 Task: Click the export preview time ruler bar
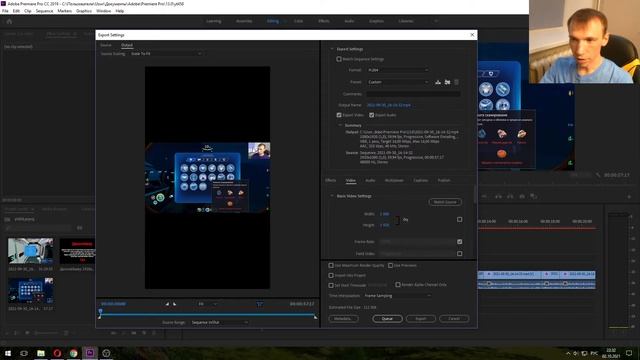[x=207, y=315]
